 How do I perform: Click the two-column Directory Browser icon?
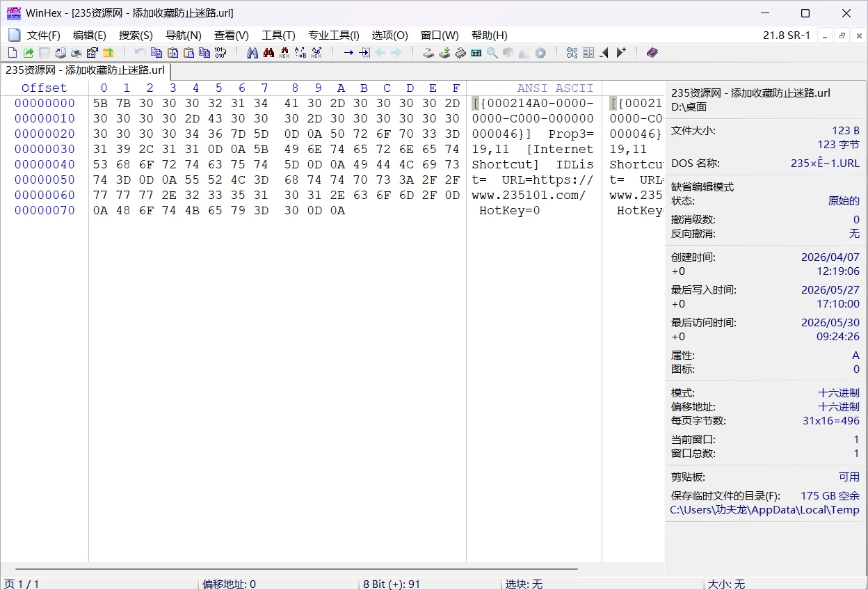[x=588, y=53]
